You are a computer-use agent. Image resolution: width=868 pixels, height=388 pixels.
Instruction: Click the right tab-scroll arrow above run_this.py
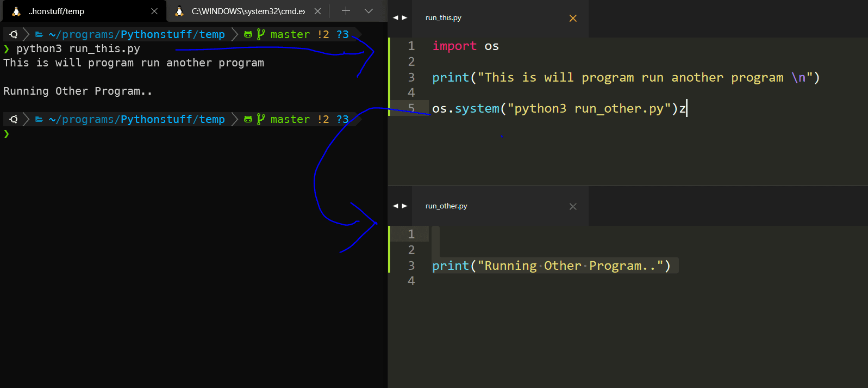[404, 18]
